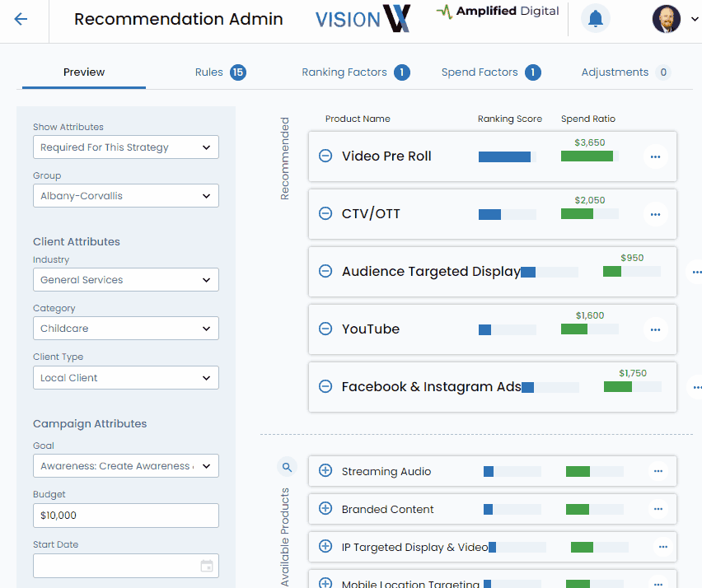Viewport: 702px width, 588px height.
Task: Click the Budget input field
Action: [126, 516]
